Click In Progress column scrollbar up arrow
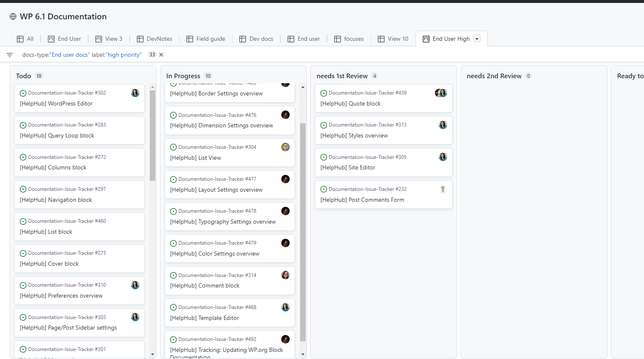This screenshot has width=644, height=359. pos(303,87)
